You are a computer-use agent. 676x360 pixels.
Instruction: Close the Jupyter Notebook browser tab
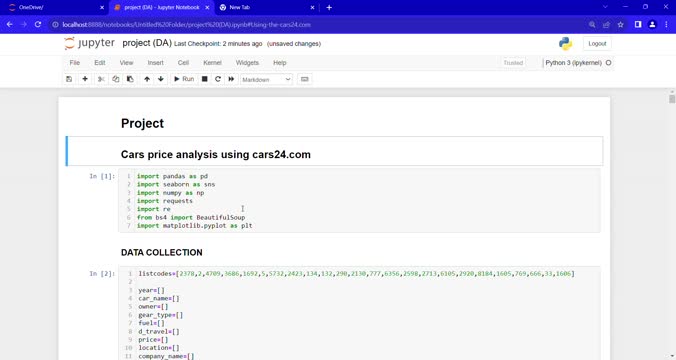tap(207, 7)
